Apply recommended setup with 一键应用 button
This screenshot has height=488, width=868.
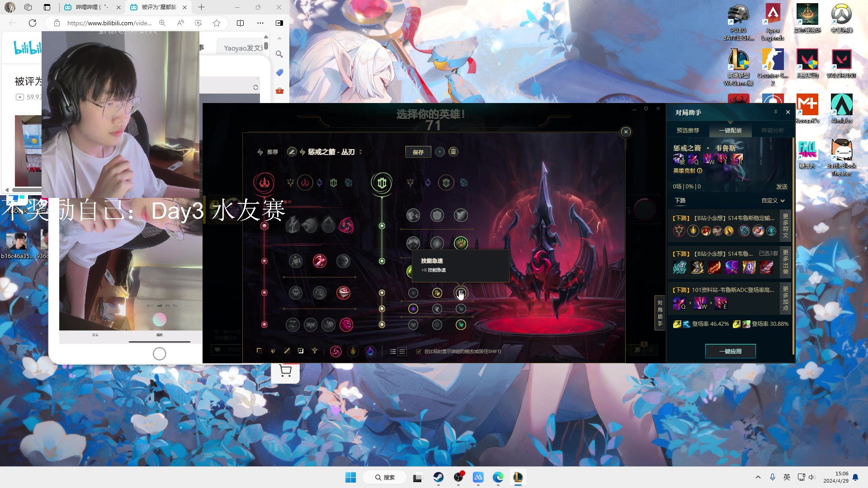(730, 351)
